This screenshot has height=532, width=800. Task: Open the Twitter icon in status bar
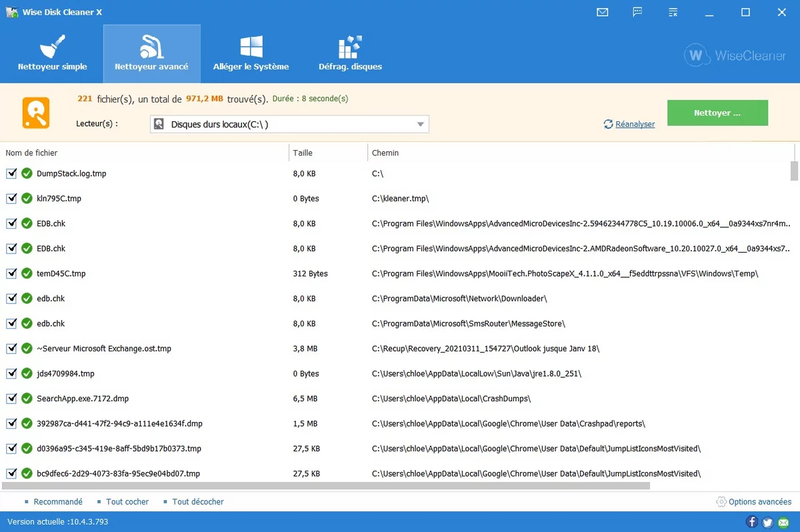(x=767, y=521)
